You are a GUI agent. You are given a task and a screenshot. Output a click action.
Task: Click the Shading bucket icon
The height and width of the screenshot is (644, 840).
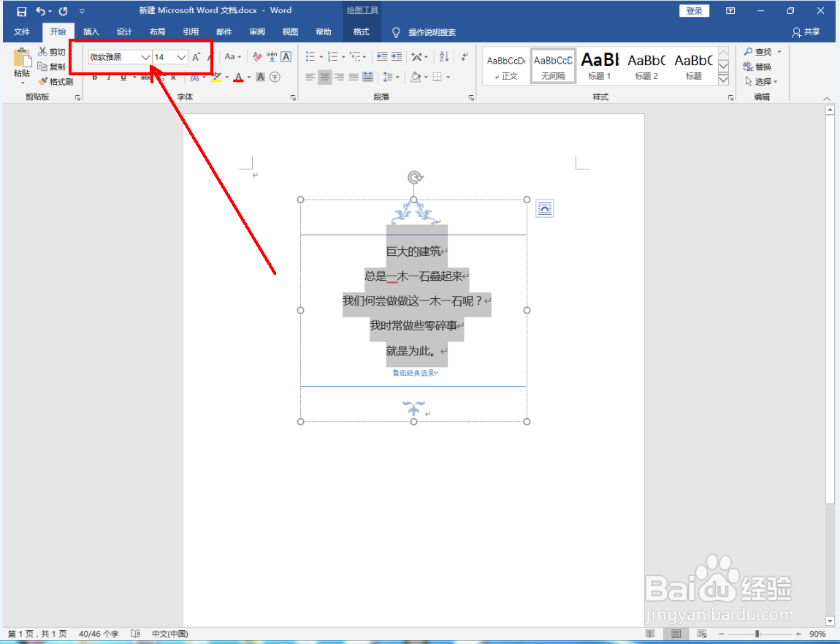(415, 76)
